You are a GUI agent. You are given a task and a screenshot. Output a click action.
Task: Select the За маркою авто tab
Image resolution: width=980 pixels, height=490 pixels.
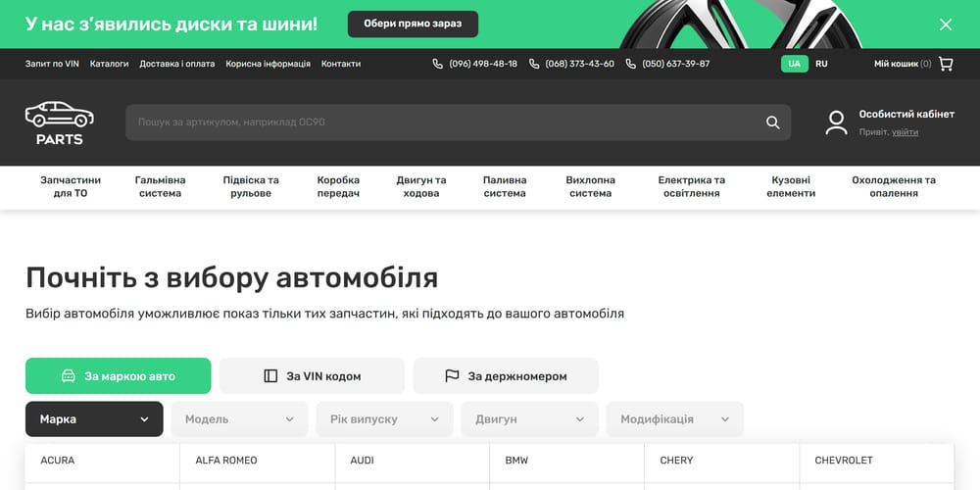point(119,375)
